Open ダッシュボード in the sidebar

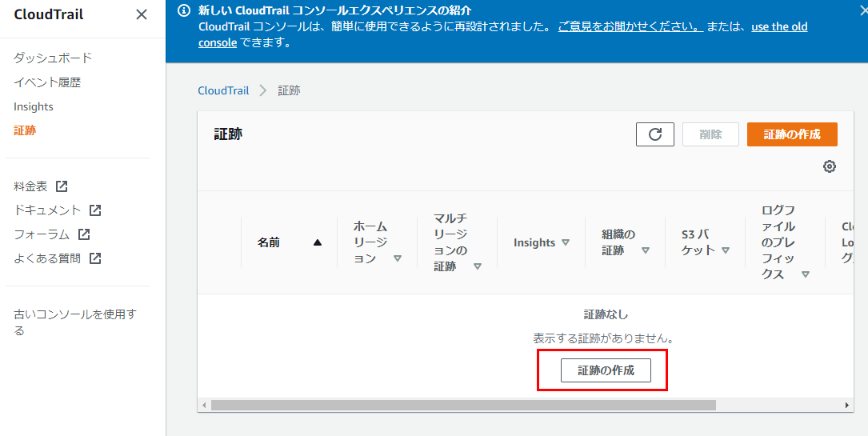click(53, 58)
